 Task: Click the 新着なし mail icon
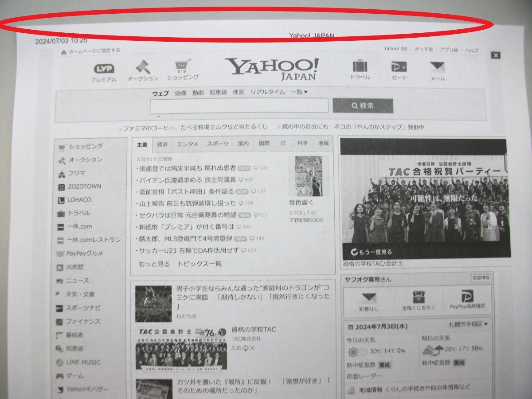click(x=369, y=297)
